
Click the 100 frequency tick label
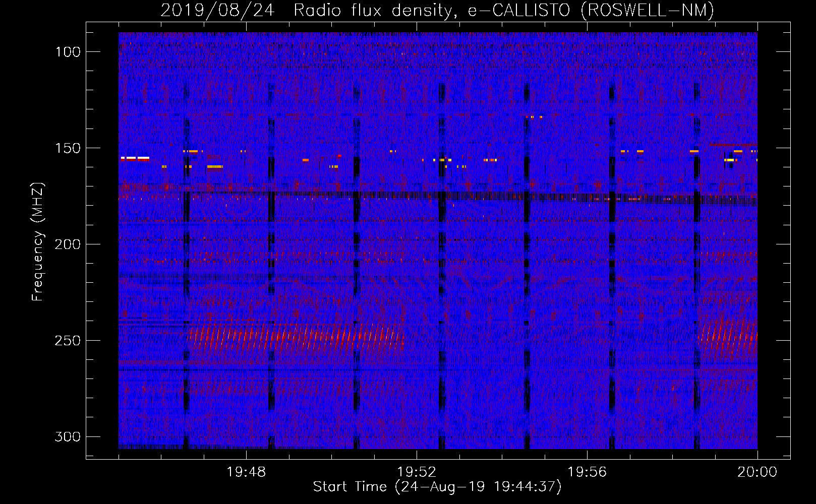68,52
